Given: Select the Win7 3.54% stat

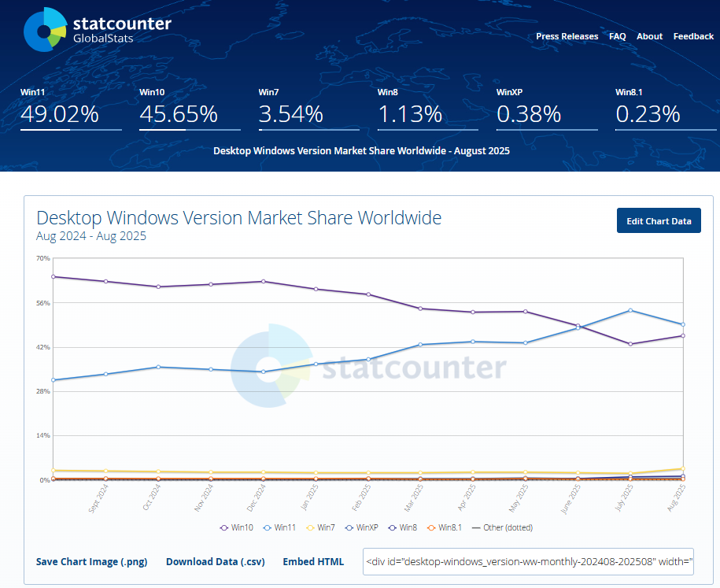Looking at the screenshot, I should [308, 109].
